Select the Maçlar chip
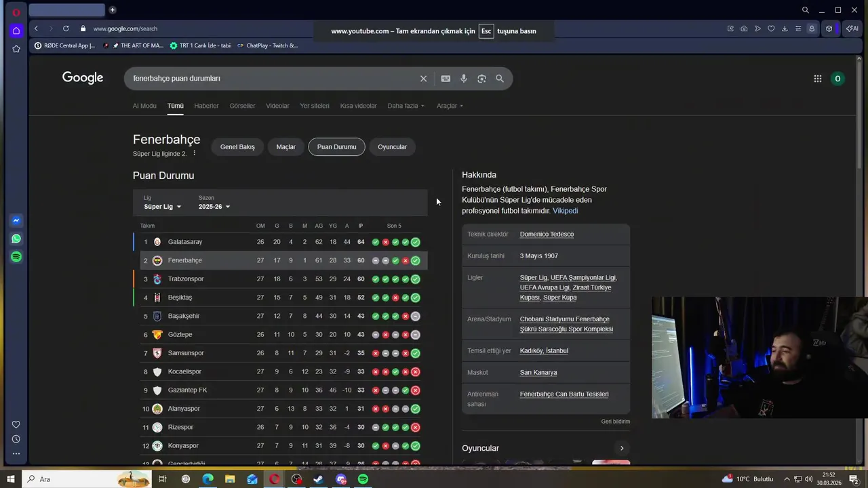The height and width of the screenshot is (488, 868). (x=285, y=147)
